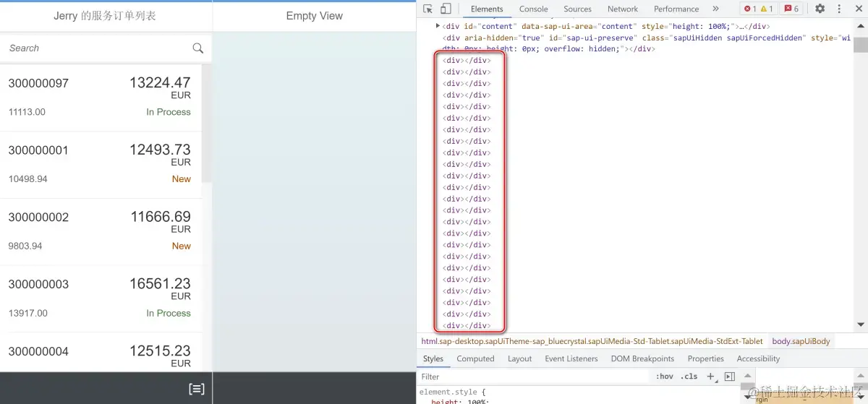Screen dimensions: 868x404
Task: Toggle the .cls class editor button
Action: tap(690, 377)
